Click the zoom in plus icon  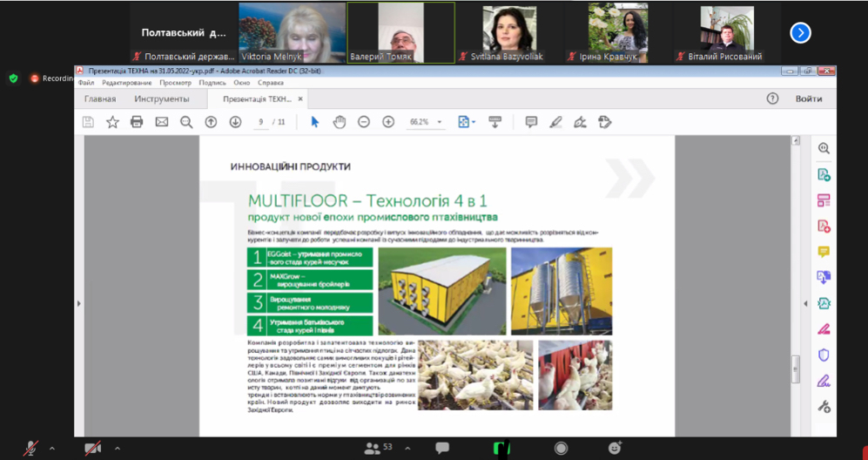tap(388, 122)
